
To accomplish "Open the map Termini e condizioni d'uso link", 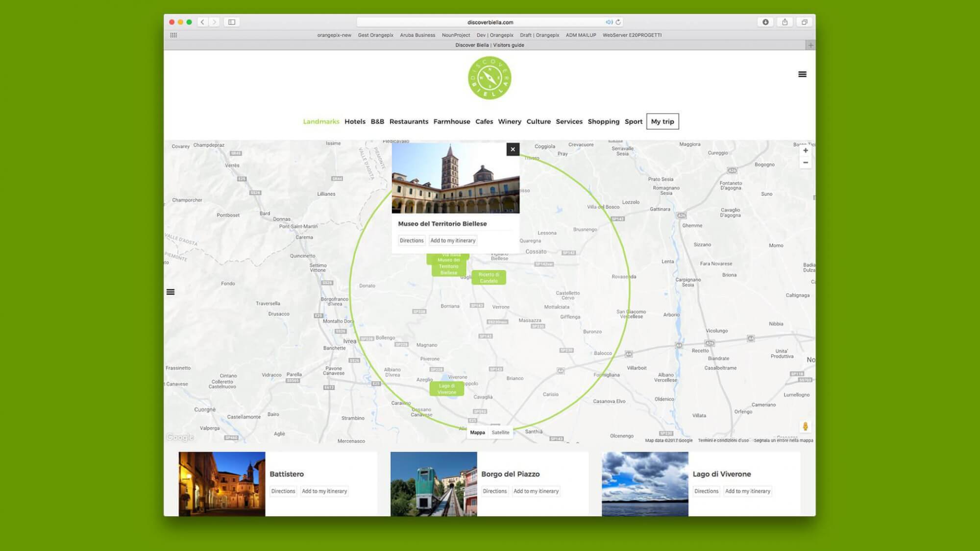I will coord(723,440).
